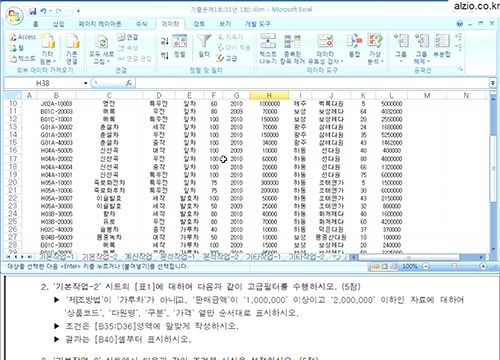
Task: Open the 분석작업-1 sheet tab
Action: tap(178, 257)
